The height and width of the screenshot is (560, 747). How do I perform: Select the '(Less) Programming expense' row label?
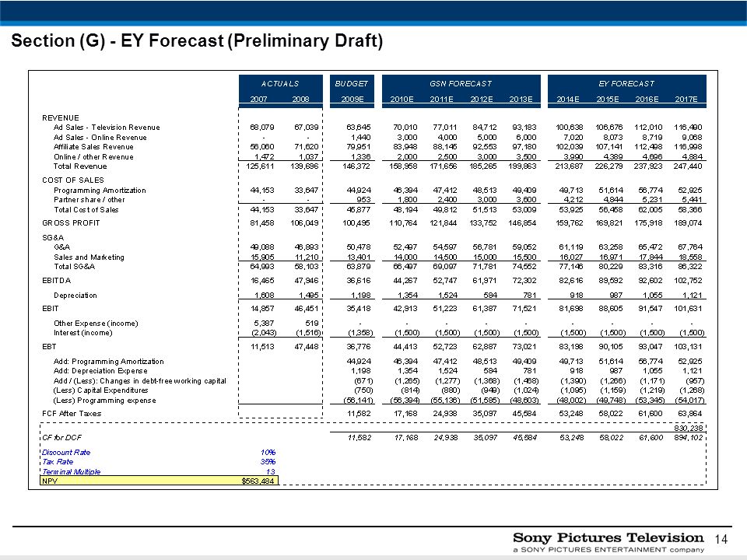(105, 401)
